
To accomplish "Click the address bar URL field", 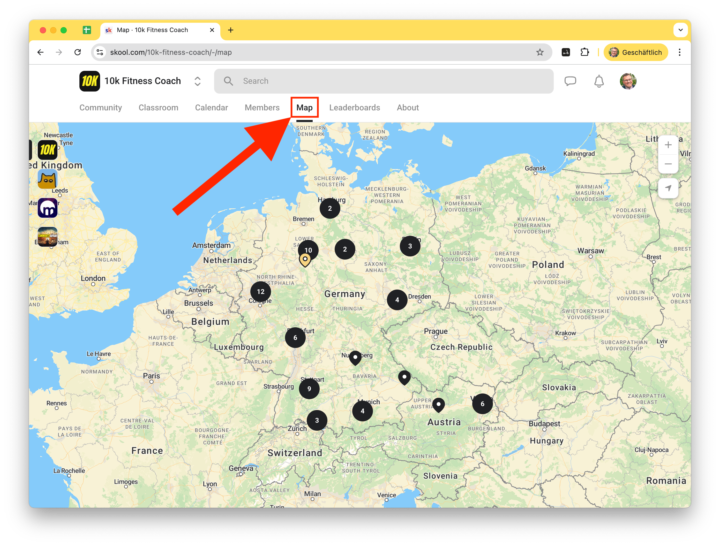I will 321,52.
